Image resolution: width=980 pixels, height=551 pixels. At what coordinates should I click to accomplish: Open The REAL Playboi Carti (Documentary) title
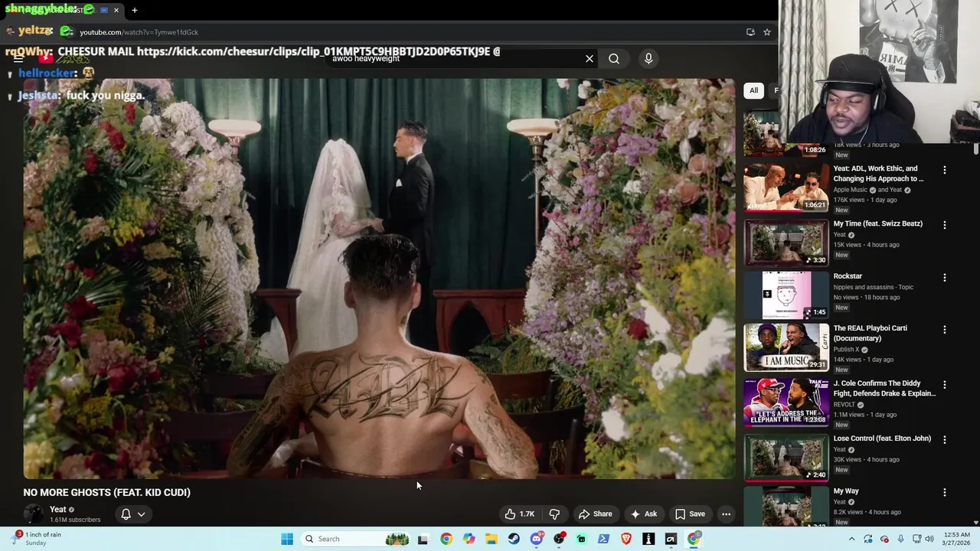[870, 333]
